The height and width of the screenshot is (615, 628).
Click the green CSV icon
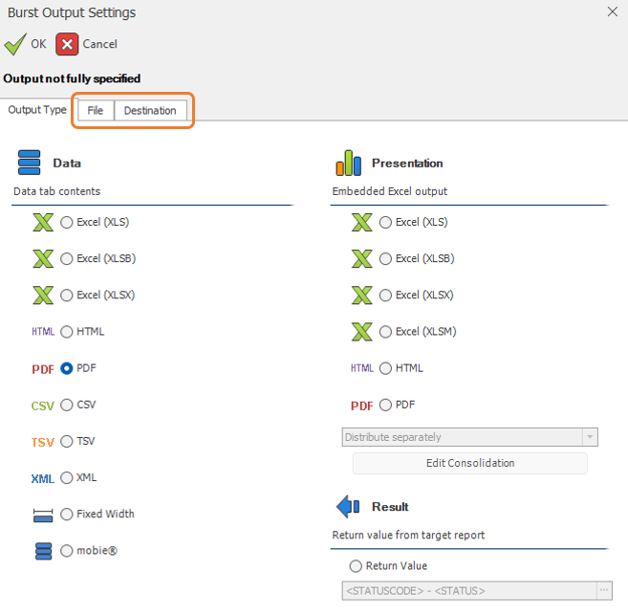pyautogui.click(x=43, y=406)
